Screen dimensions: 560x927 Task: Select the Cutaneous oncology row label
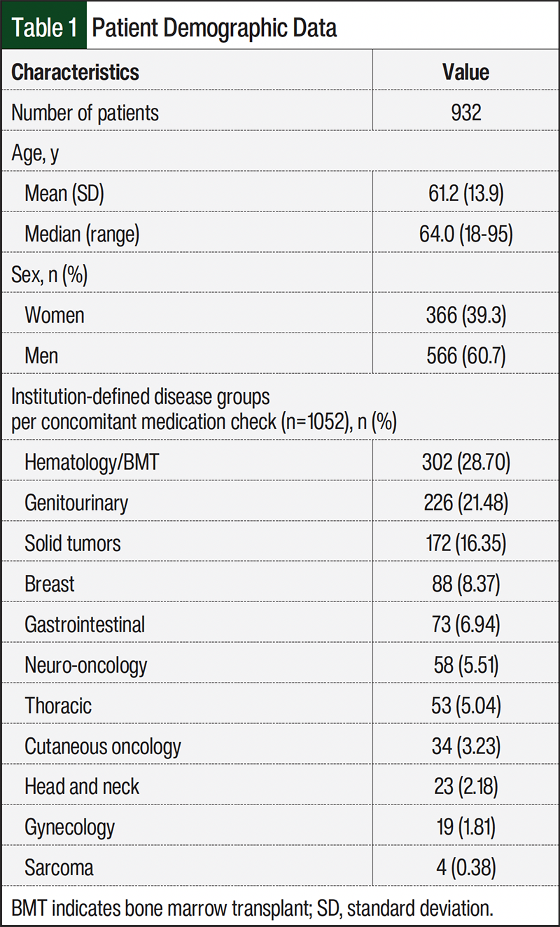point(103,746)
